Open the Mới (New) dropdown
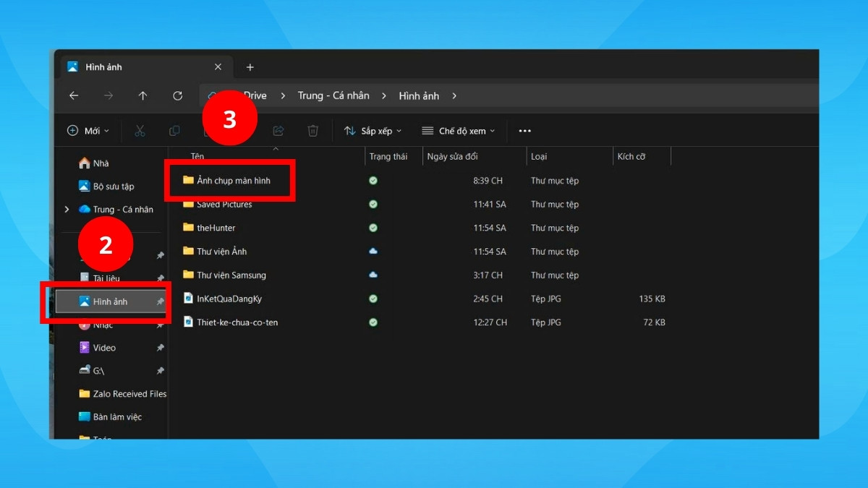This screenshot has height=488, width=868. point(88,131)
